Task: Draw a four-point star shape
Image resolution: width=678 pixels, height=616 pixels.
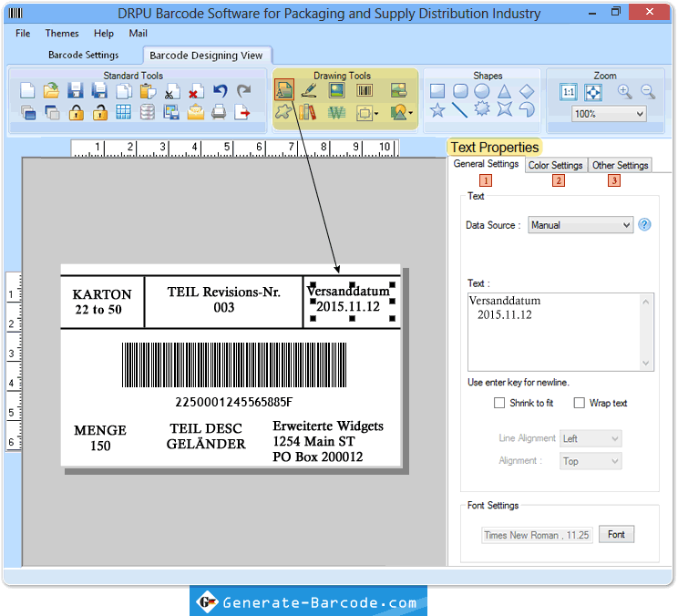Action: click(505, 109)
